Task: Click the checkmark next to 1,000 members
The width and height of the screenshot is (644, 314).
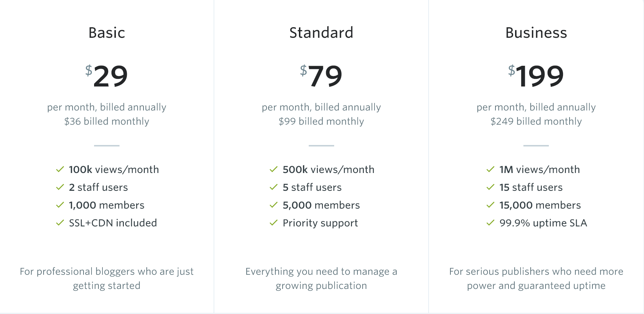Action: (60, 205)
